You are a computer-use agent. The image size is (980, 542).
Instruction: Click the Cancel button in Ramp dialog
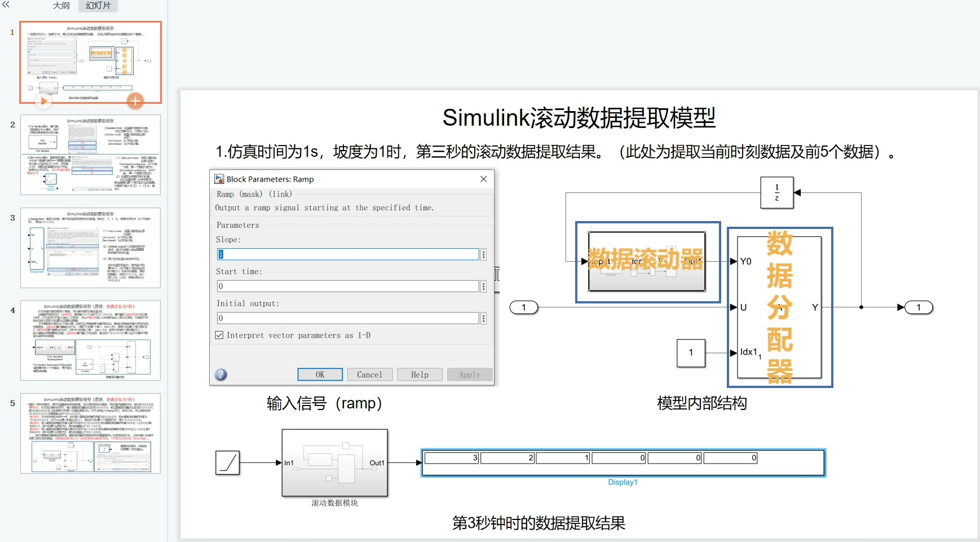[x=369, y=374]
